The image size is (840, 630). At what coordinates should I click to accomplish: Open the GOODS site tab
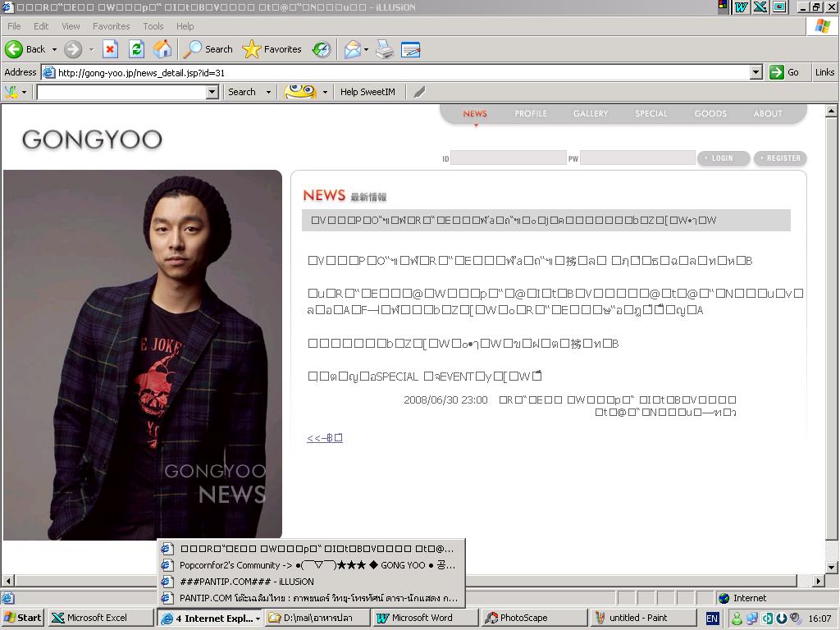(x=710, y=113)
